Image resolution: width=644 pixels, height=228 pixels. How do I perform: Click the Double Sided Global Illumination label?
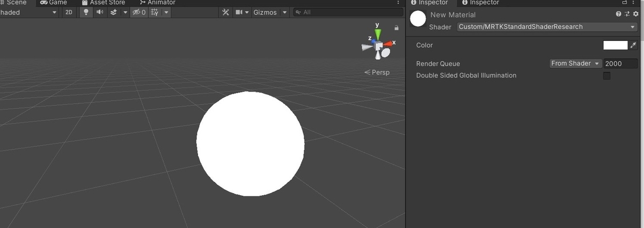pyautogui.click(x=466, y=75)
